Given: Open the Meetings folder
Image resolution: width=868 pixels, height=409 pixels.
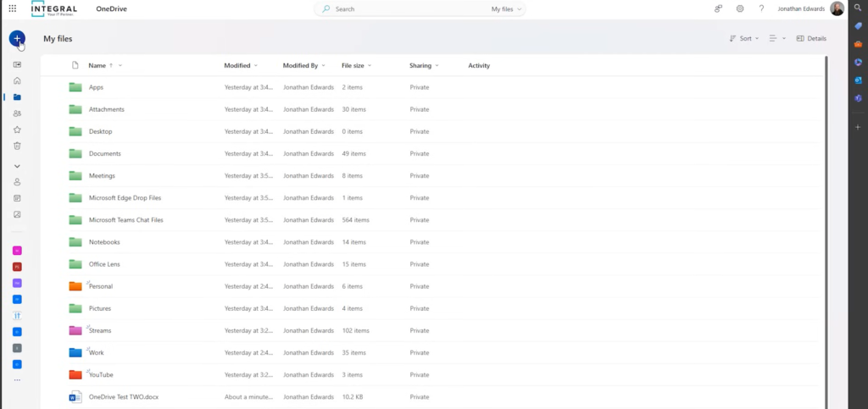Looking at the screenshot, I should pyautogui.click(x=102, y=176).
